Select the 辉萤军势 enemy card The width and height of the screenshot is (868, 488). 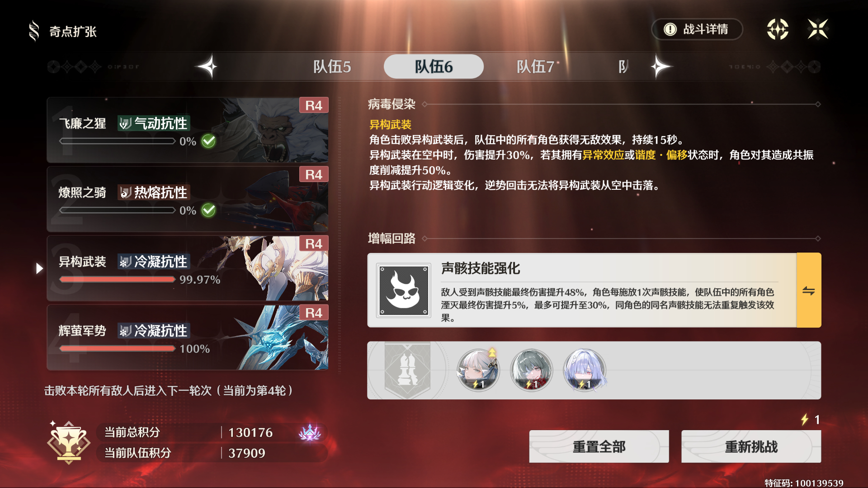click(x=188, y=338)
